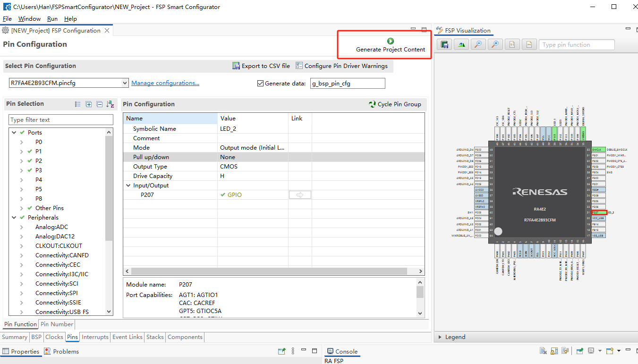The width and height of the screenshot is (638, 364).
Task: Switch to the Components tab
Action: click(185, 337)
